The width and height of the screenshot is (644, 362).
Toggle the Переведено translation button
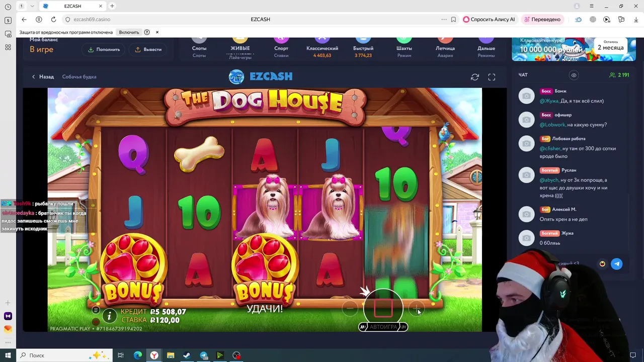pyautogui.click(x=542, y=19)
